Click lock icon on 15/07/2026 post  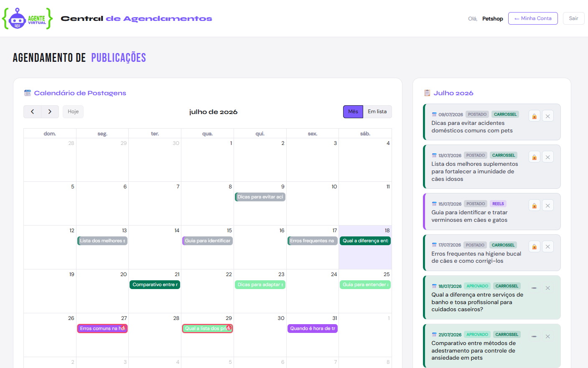pyautogui.click(x=534, y=206)
